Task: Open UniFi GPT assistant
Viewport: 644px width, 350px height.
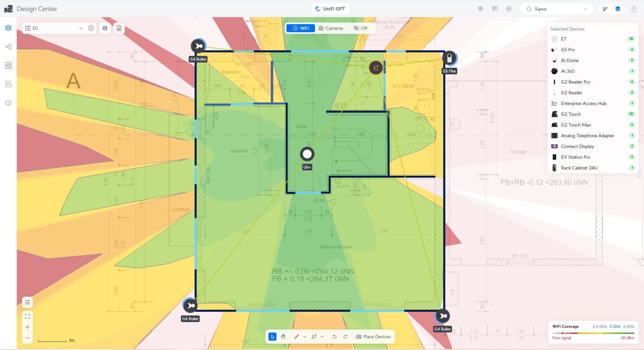Action: [x=330, y=9]
